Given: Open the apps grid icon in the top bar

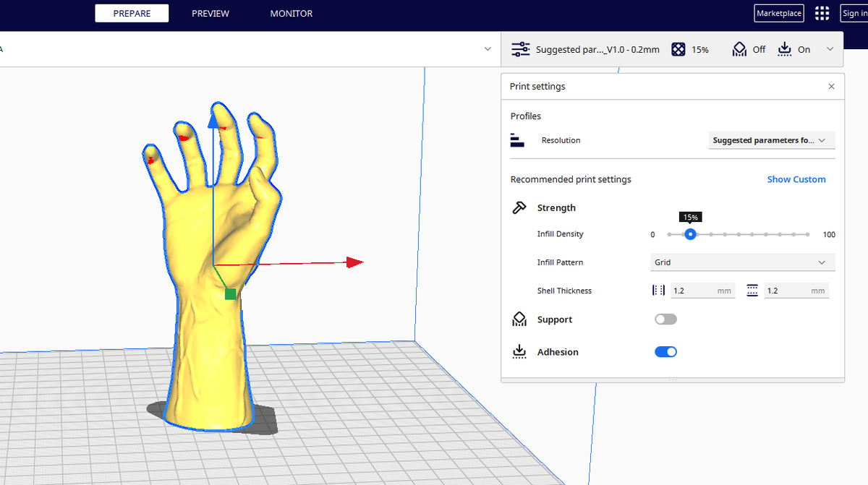Looking at the screenshot, I should point(822,13).
